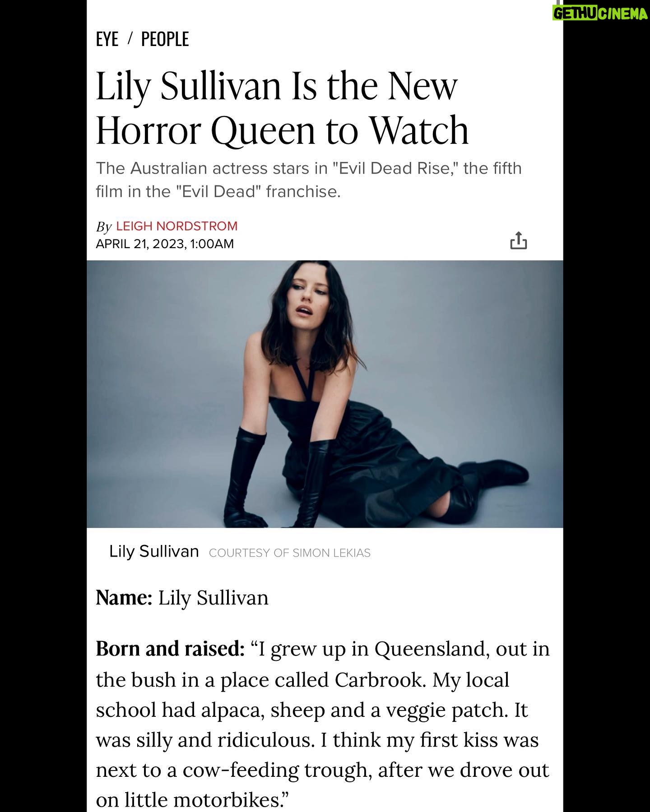
Task: Open author Leigh Nordstrom's page
Action: 176,226
